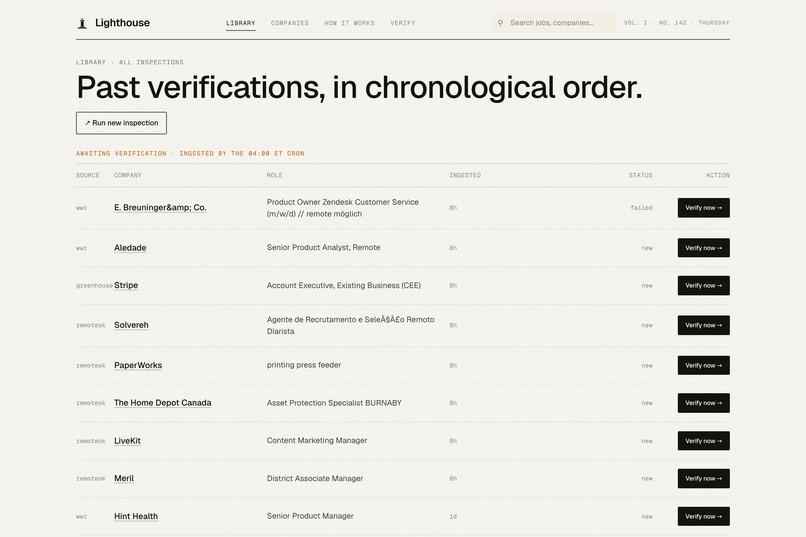Open the Verify tab
The width and height of the screenshot is (806, 537).
(402, 23)
